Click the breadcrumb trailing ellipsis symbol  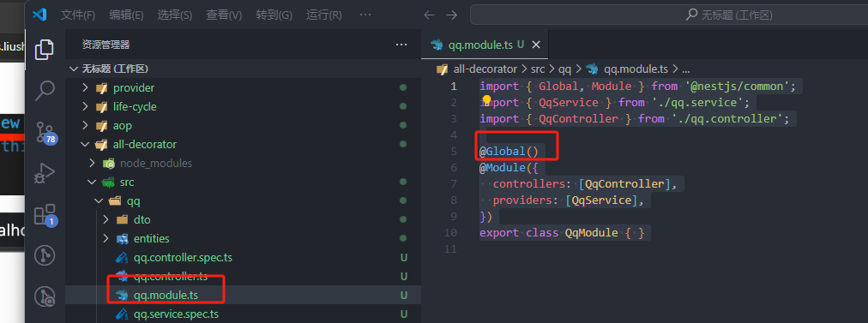pos(686,69)
